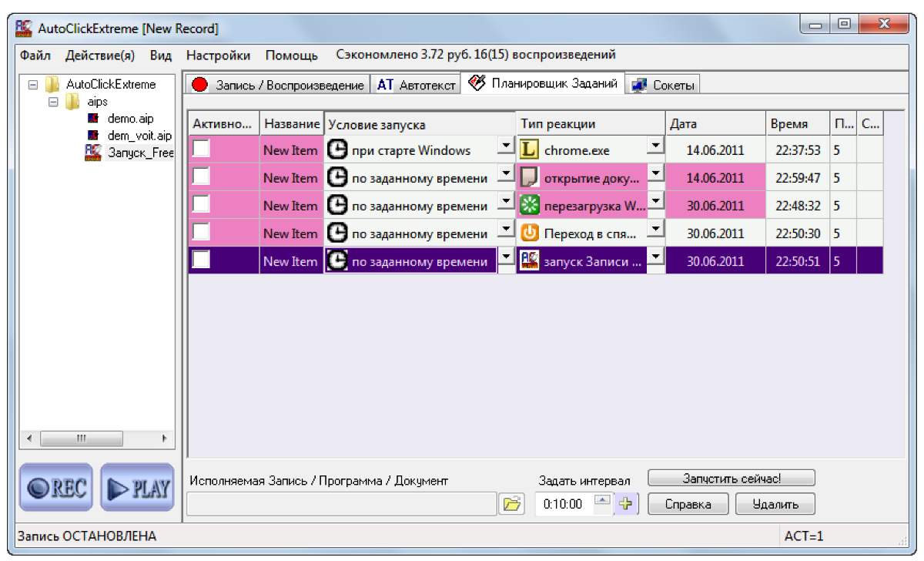
Task: Toggle active checkbox in the 22:48:32 row
Action: tap(201, 204)
